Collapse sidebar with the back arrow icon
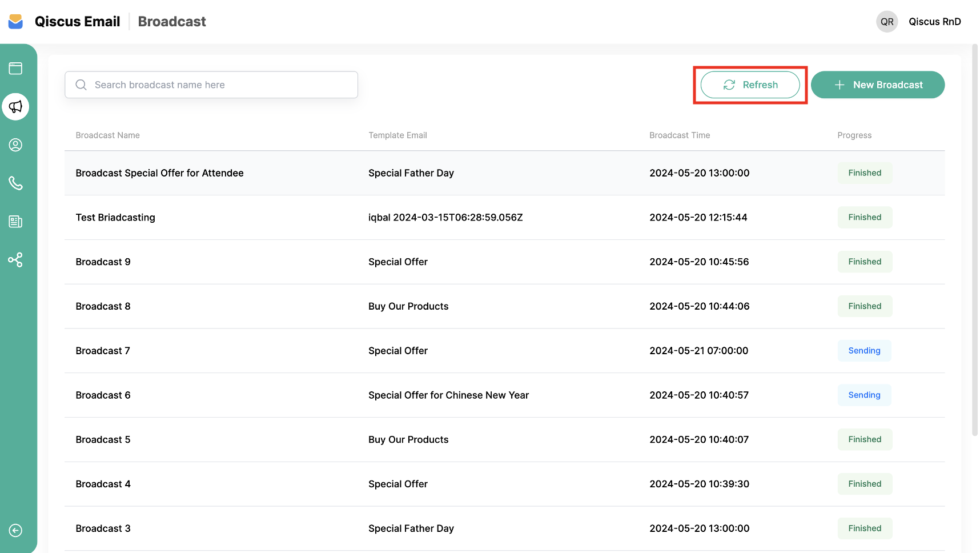 (x=15, y=531)
